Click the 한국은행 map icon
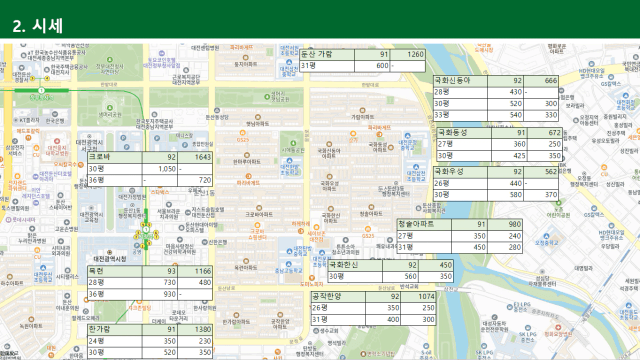Viewport: 640px width, 360px height. click(x=55, y=114)
